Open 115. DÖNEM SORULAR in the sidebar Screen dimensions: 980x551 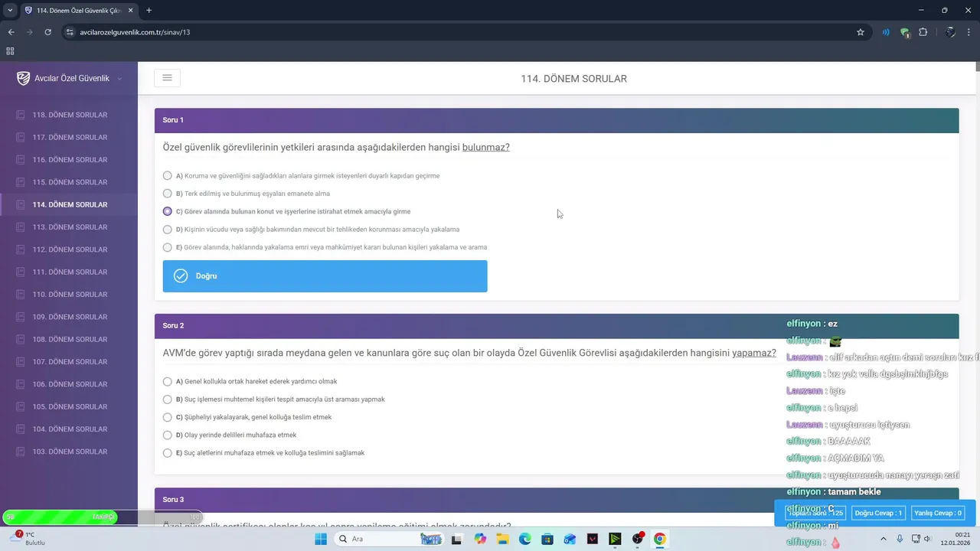tap(70, 182)
